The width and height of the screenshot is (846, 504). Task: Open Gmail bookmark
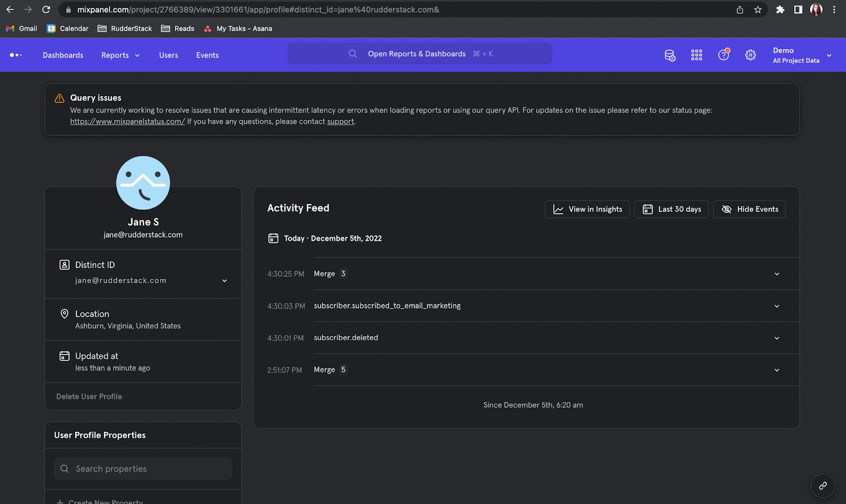21,29
